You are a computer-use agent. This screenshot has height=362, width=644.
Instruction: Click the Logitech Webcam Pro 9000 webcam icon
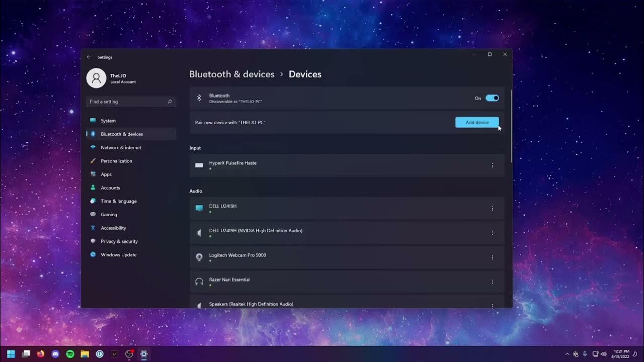coord(199,257)
